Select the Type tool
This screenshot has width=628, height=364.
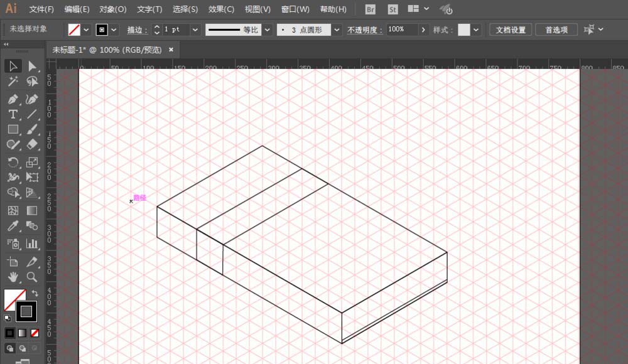(x=13, y=114)
